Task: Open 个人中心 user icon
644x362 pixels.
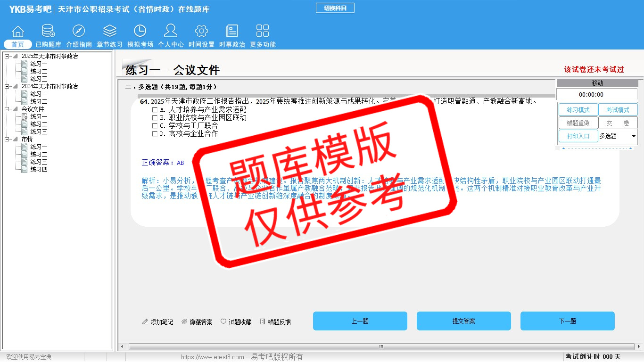Action: 171,32
